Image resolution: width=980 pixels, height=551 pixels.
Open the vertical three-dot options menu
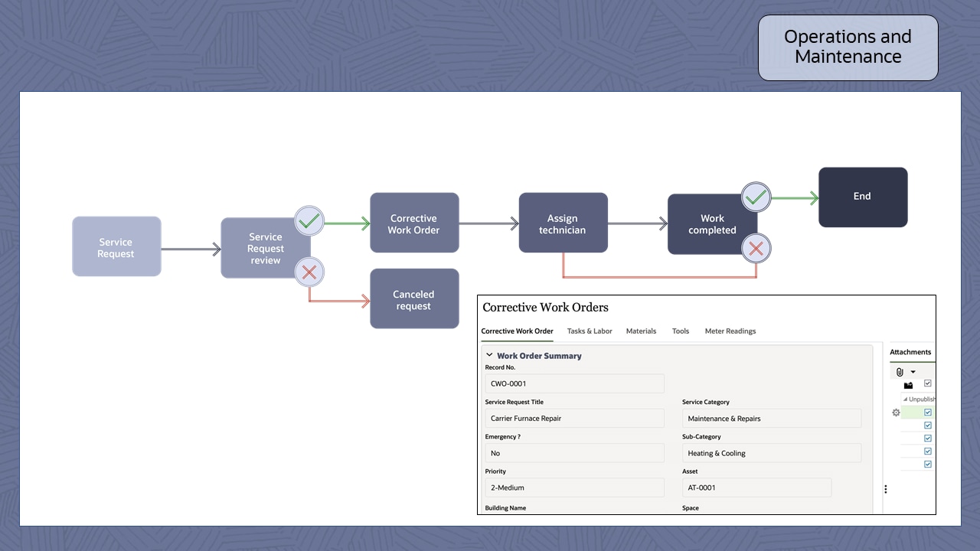886,488
